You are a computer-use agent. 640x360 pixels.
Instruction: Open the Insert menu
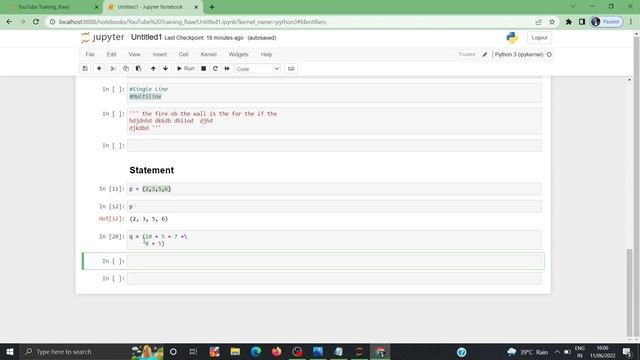click(x=160, y=54)
